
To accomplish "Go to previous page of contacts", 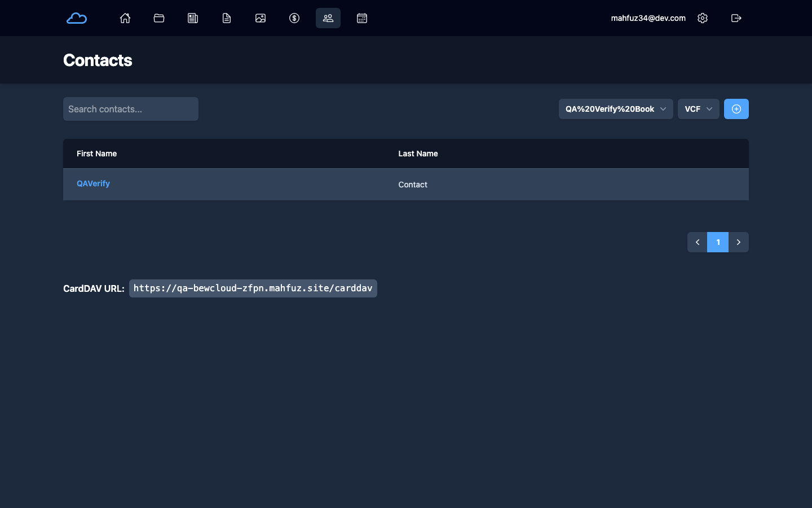I will pyautogui.click(x=698, y=242).
